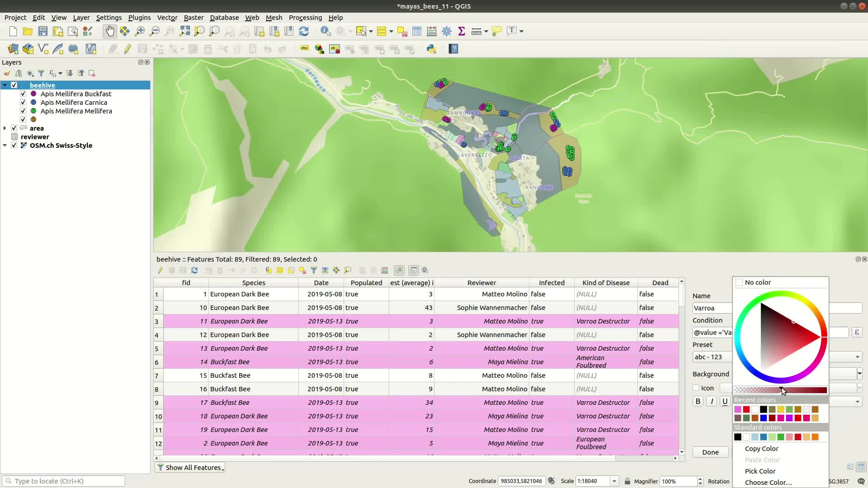Select the pan map tool
Viewport: 868px width, 488px height.
[x=109, y=30]
